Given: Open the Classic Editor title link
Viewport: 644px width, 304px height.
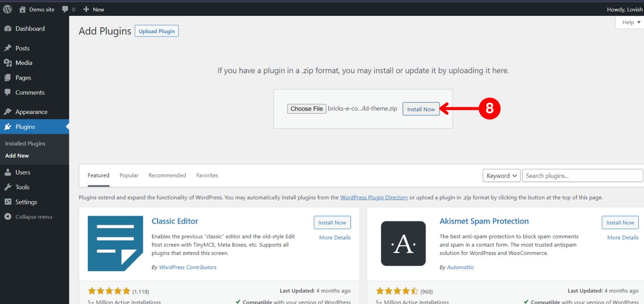Looking at the screenshot, I should coord(175,221).
